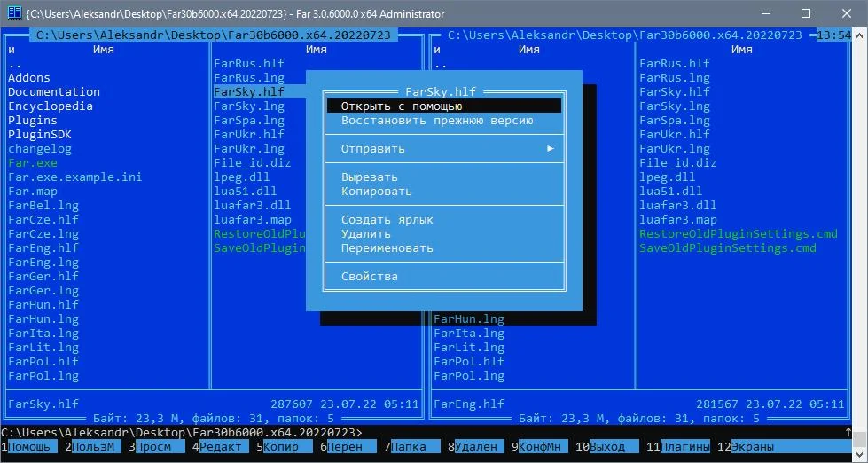Open 'Свойства' from the context menu
This screenshot has width=868, height=463.
pyautogui.click(x=369, y=277)
